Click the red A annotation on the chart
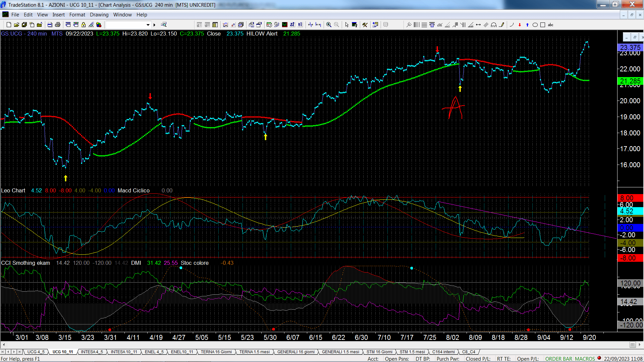This screenshot has width=644, height=362. coord(454,108)
